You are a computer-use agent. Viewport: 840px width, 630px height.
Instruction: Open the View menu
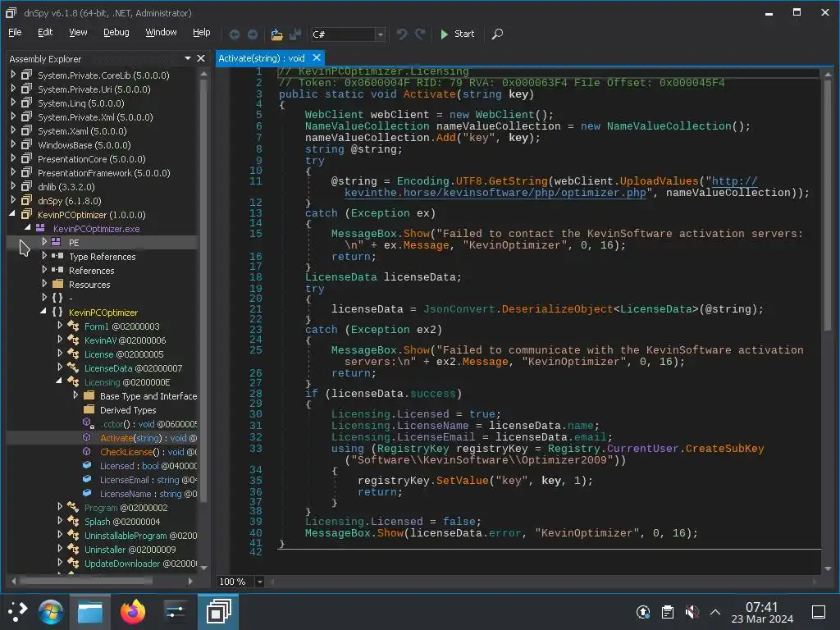pos(78,32)
